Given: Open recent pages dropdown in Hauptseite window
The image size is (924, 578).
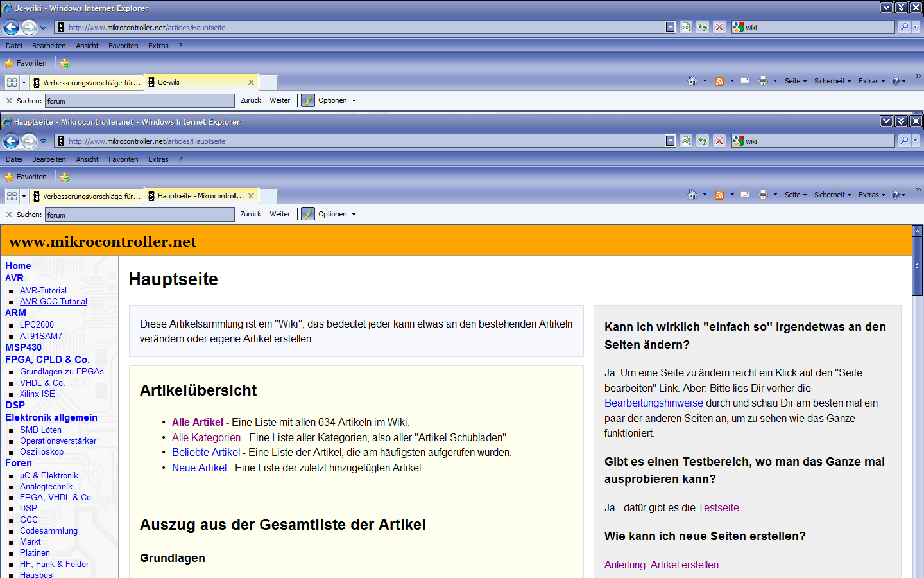Looking at the screenshot, I should [43, 141].
